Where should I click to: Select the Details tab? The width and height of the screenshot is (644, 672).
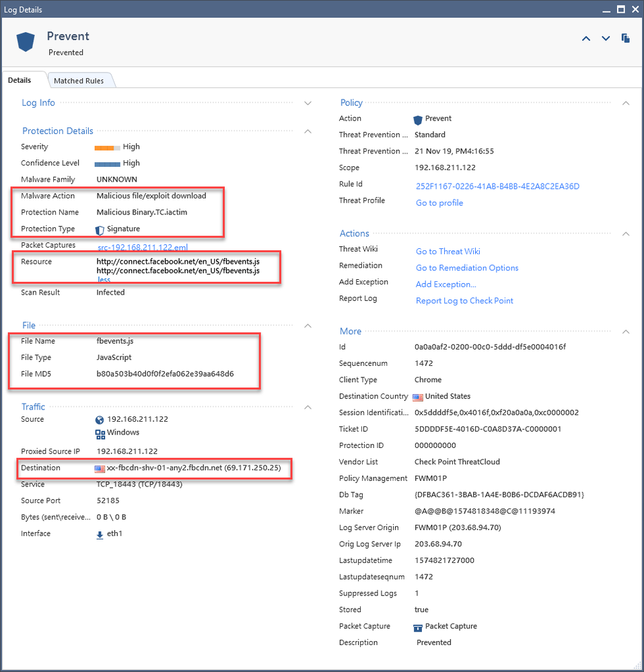click(x=20, y=81)
